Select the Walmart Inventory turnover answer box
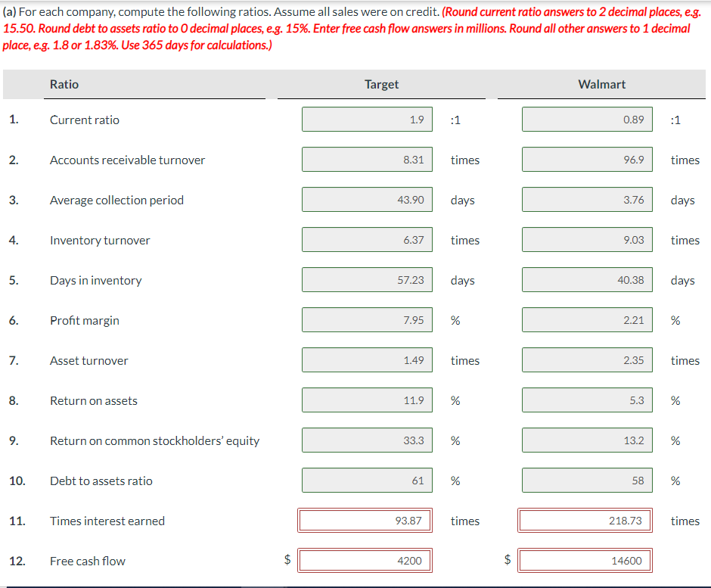The image size is (711, 588). point(587,239)
